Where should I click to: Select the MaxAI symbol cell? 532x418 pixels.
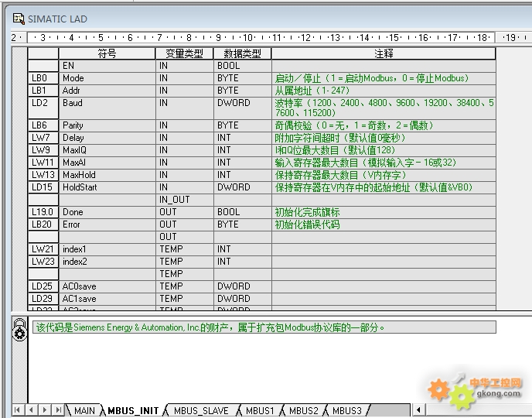[x=107, y=163]
